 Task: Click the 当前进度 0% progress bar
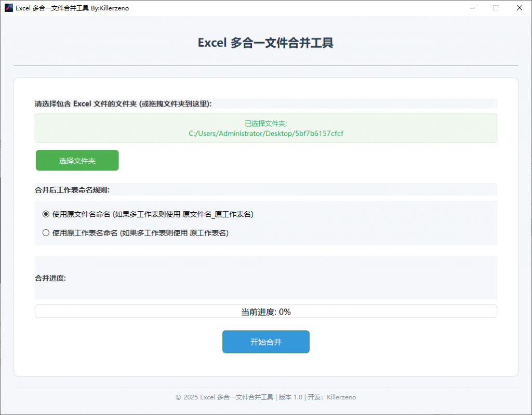pos(265,312)
